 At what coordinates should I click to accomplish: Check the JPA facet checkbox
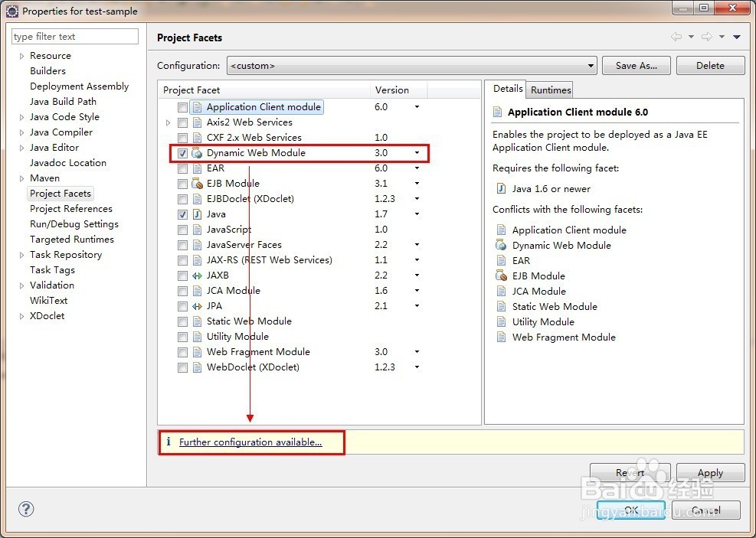pos(182,307)
